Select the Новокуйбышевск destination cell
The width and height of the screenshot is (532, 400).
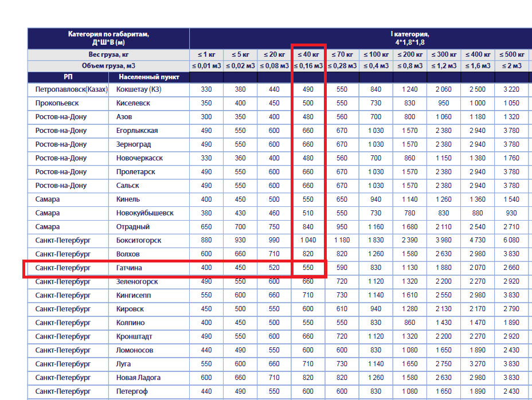pyautogui.click(x=145, y=213)
